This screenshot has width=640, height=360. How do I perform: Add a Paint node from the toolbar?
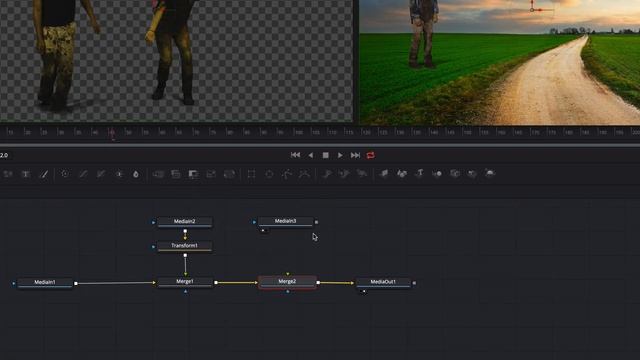44,174
